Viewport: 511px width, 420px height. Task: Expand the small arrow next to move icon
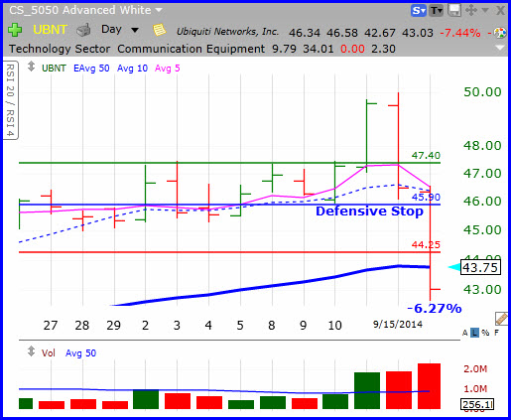485,10
